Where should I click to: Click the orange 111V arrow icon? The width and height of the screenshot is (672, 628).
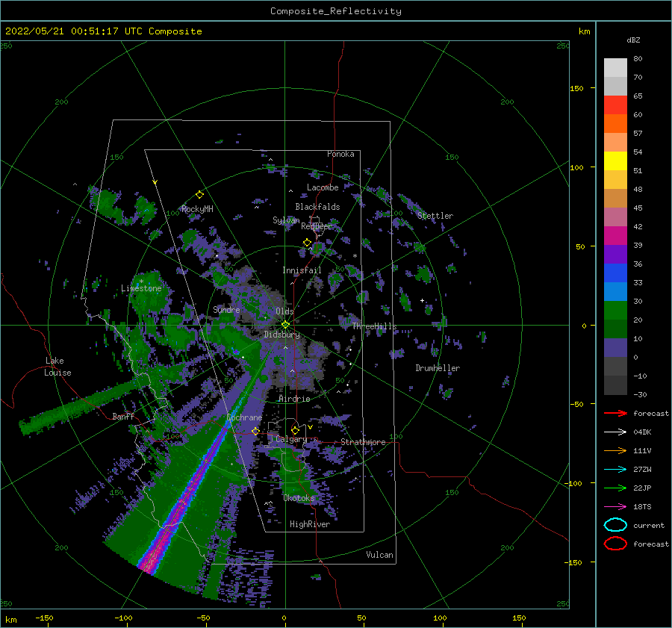(615, 450)
